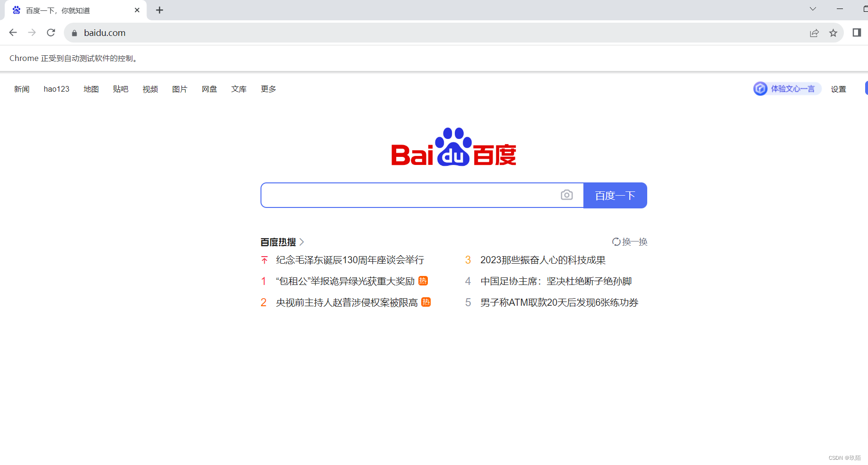Open headline “包租公”举报诡异绿光获重大奖励
Viewport: 868px width, 465px height.
pyautogui.click(x=345, y=281)
